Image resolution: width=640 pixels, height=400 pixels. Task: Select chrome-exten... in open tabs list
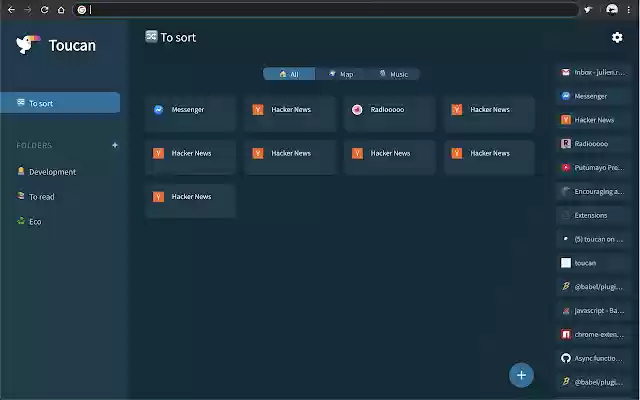coord(593,334)
